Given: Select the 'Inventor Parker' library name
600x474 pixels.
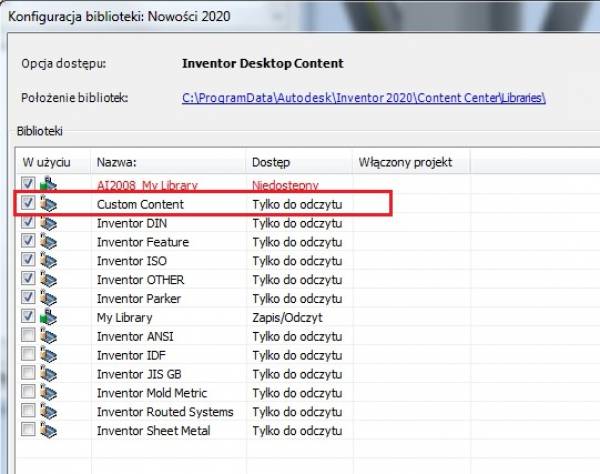Looking at the screenshot, I should pyautogui.click(x=139, y=298).
